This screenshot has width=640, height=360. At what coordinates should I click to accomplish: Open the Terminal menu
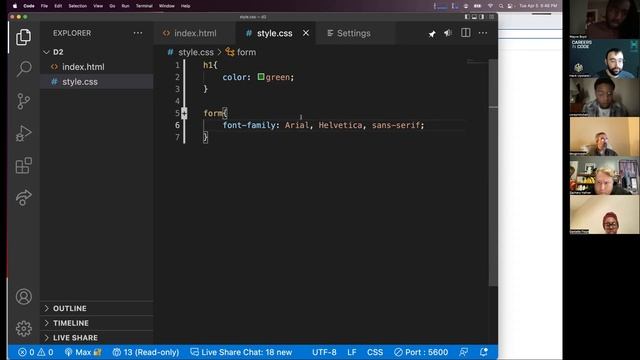144,6
